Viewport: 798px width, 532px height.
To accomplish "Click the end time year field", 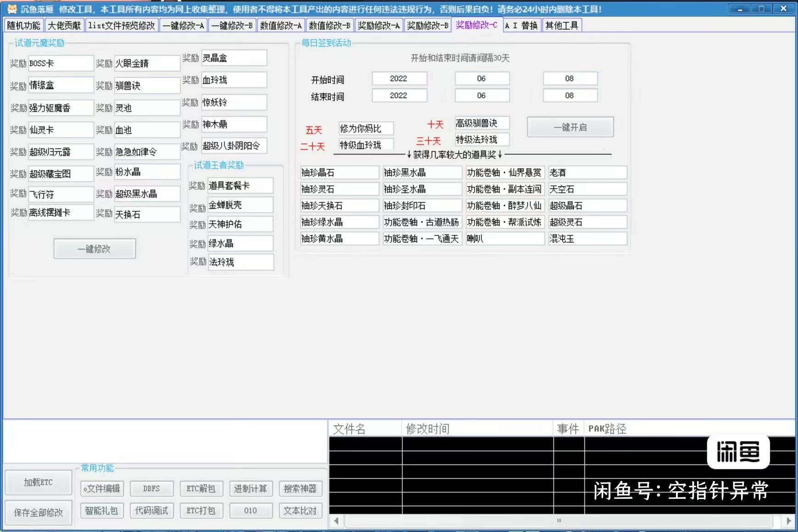I will [x=399, y=95].
